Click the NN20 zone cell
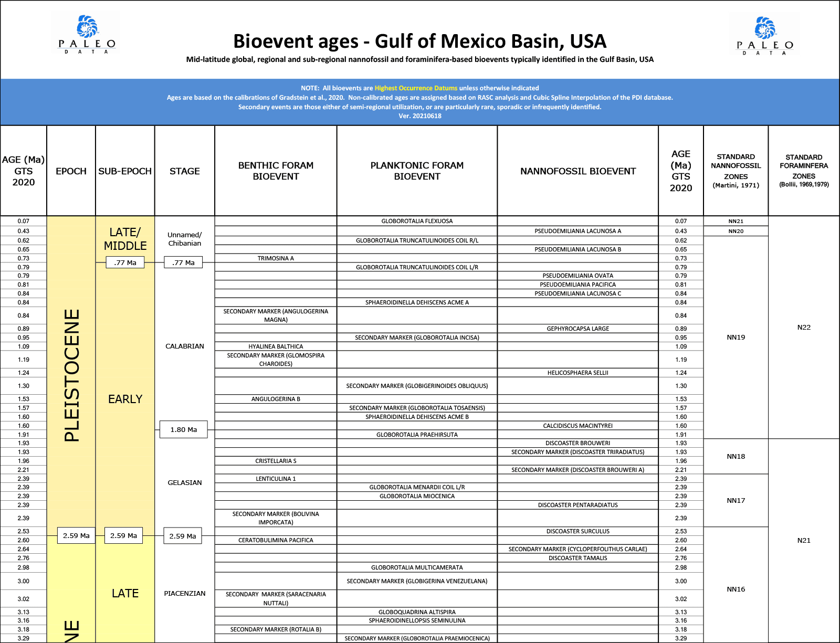The image size is (840, 643). (736, 231)
